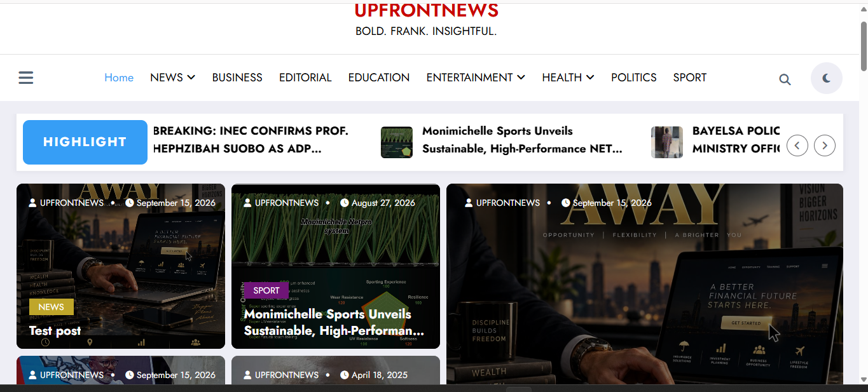The image size is (868, 392).
Task: Go to previous highlight with left arrow
Action: point(797,145)
